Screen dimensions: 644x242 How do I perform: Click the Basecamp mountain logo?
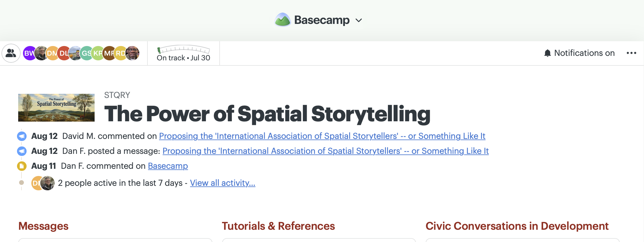coord(282,20)
